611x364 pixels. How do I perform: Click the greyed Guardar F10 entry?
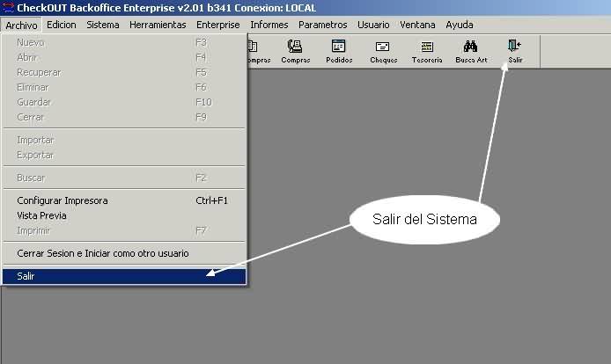coord(124,102)
